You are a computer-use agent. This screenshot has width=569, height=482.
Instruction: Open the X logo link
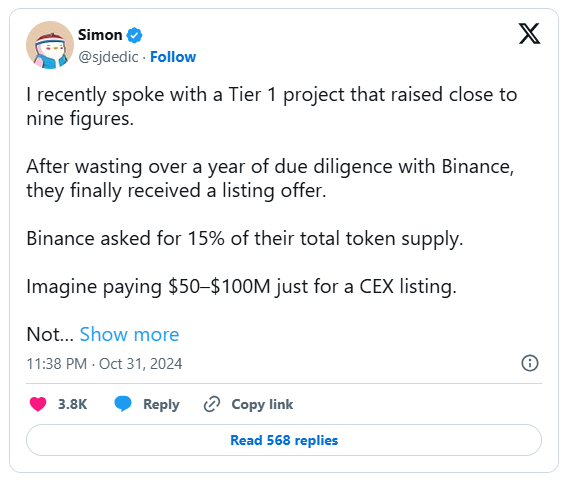click(x=529, y=33)
